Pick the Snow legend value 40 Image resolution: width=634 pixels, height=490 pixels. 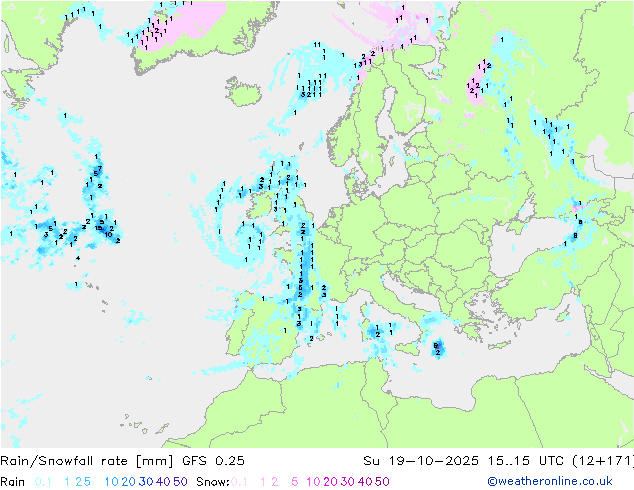pyautogui.click(x=365, y=482)
